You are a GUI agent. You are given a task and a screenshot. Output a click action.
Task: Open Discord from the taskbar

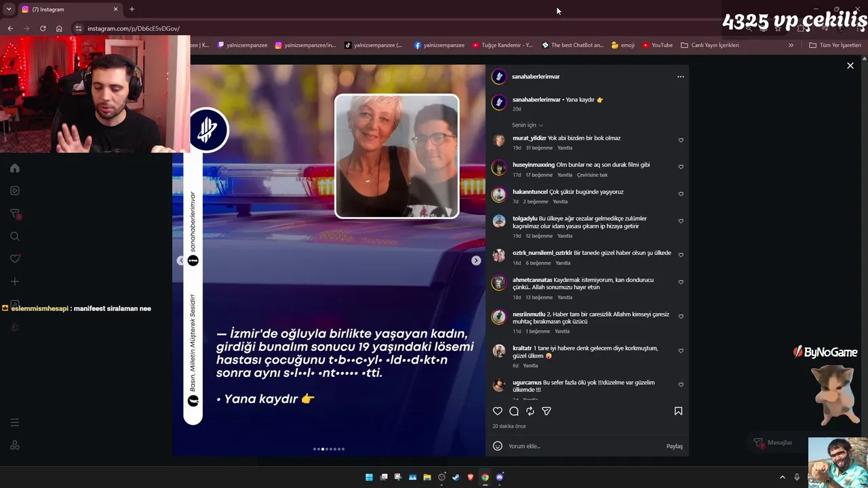point(500,477)
